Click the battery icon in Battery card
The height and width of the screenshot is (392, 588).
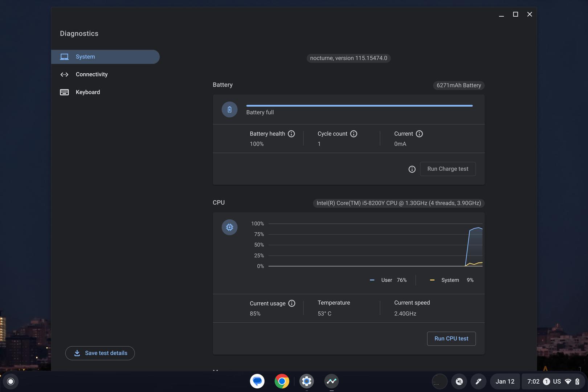tap(229, 110)
